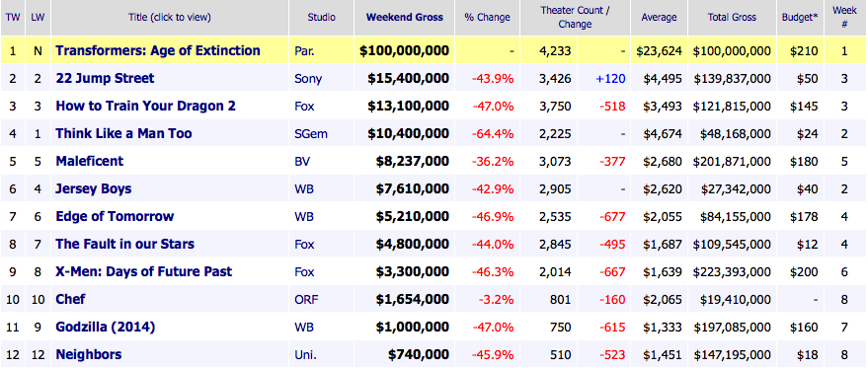Viewport: 868px width, 368px height.
Task: Open the Sony studio link
Action: coord(308,79)
